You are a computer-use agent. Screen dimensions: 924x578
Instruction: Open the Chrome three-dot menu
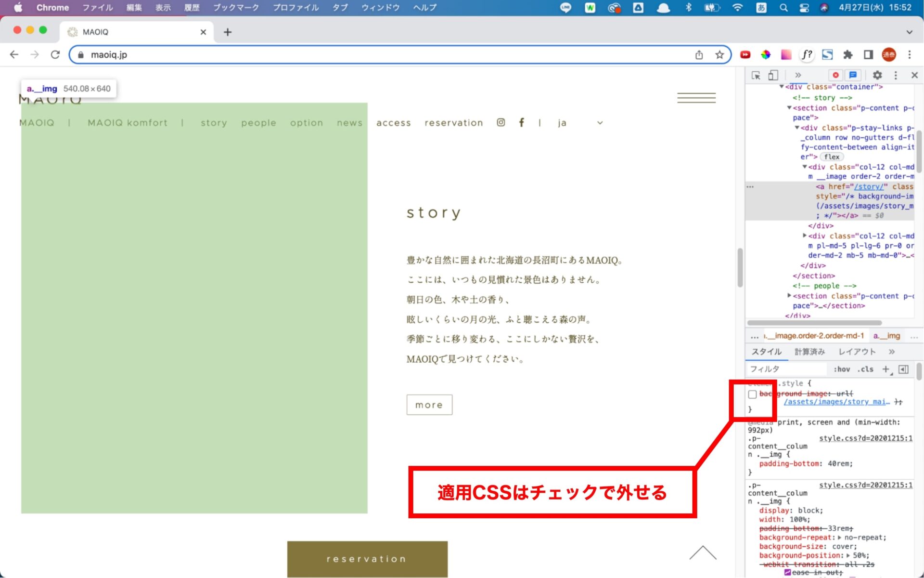[910, 55]
